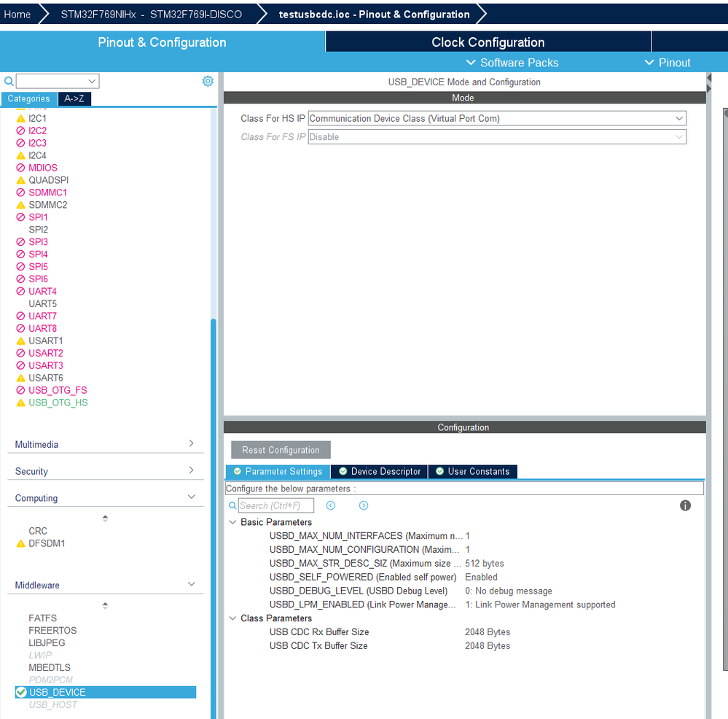Screen dimensions: 728x719
Task: Open the User Constants tab
Action: [x=473, y=472]
